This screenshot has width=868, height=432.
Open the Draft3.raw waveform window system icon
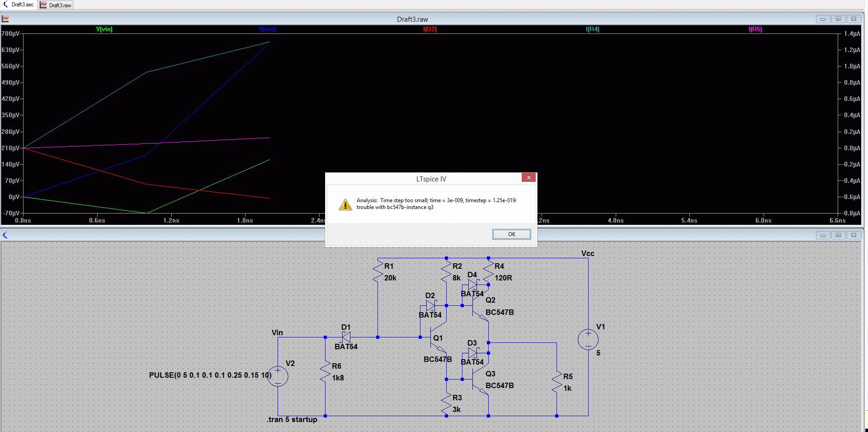point(5,19)
